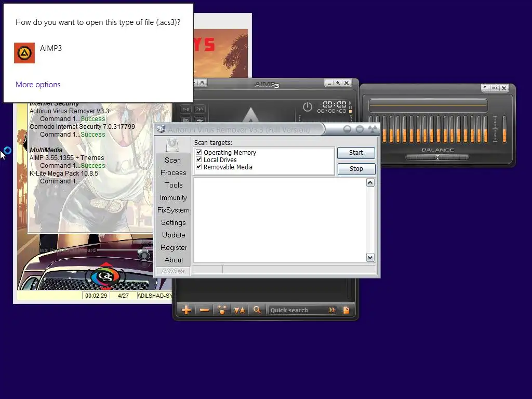Open AIMP playlist misc options dots icon
This screenshot has width=532, height=399.
(x=222, y=310)
